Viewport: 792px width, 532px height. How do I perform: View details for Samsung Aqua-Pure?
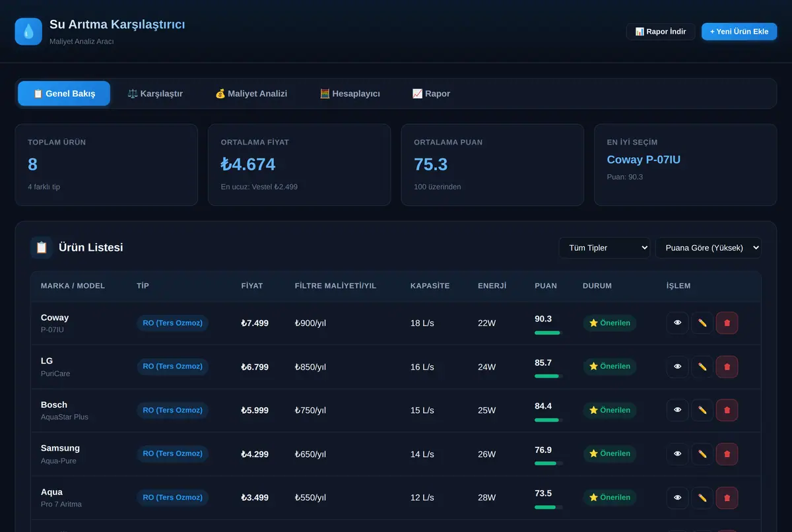tap(677, 453)
